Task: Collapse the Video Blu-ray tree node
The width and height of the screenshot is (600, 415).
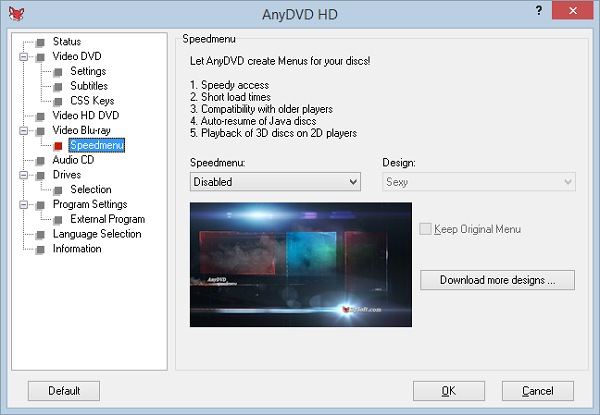Action: (x=24, y=131)
